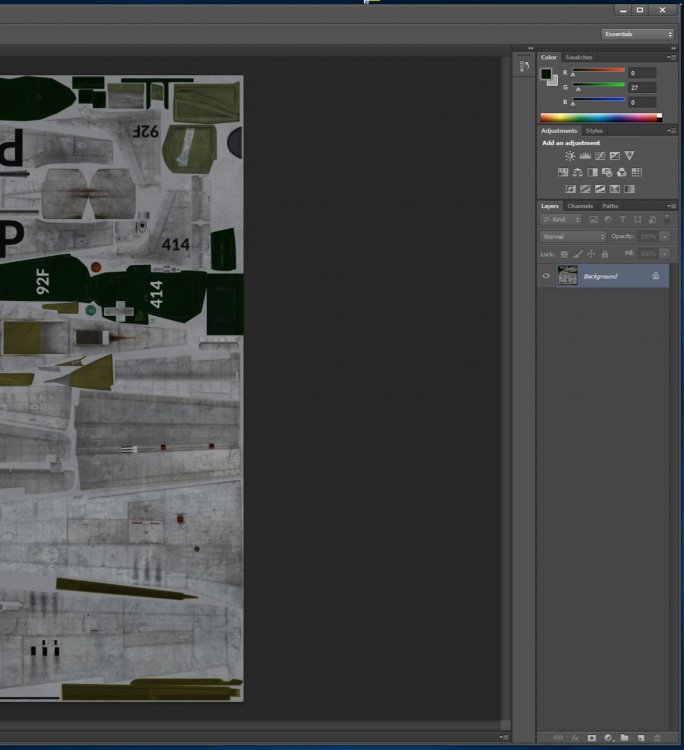684x750 pixels.
Task: Open the Normal blend mode dropdown
Action: 573,236
